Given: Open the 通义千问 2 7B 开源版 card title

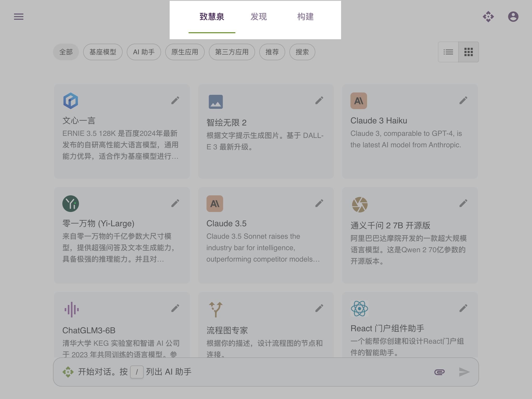Looking at the screenshot, I should pyautogui.click(x=390, y=225).
